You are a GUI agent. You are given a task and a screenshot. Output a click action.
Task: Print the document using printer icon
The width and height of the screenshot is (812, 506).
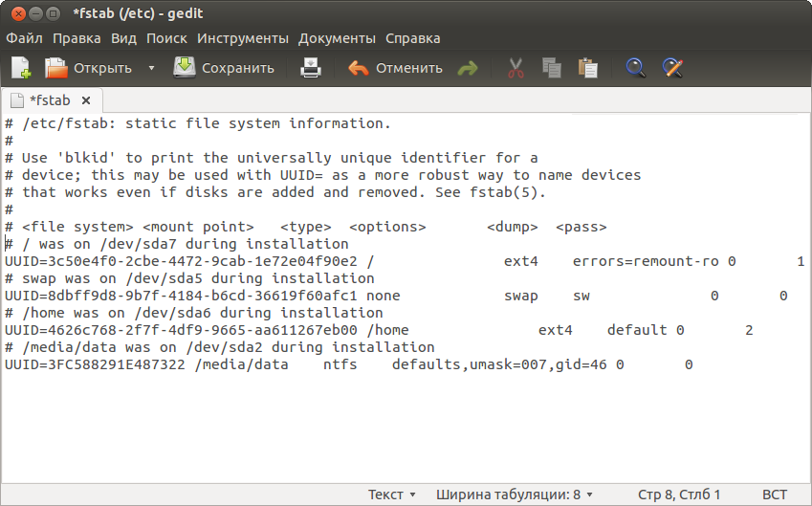click(311, 68)
